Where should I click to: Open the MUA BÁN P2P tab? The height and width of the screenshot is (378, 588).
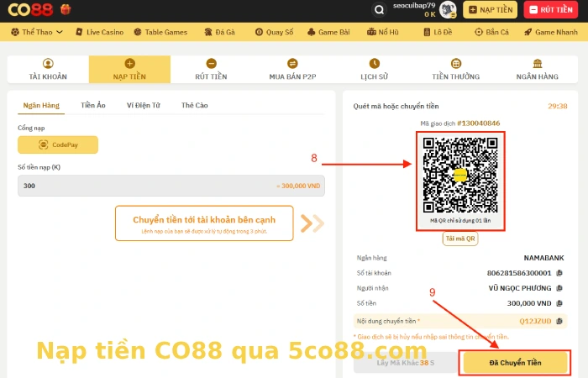(x=292, y=70)
